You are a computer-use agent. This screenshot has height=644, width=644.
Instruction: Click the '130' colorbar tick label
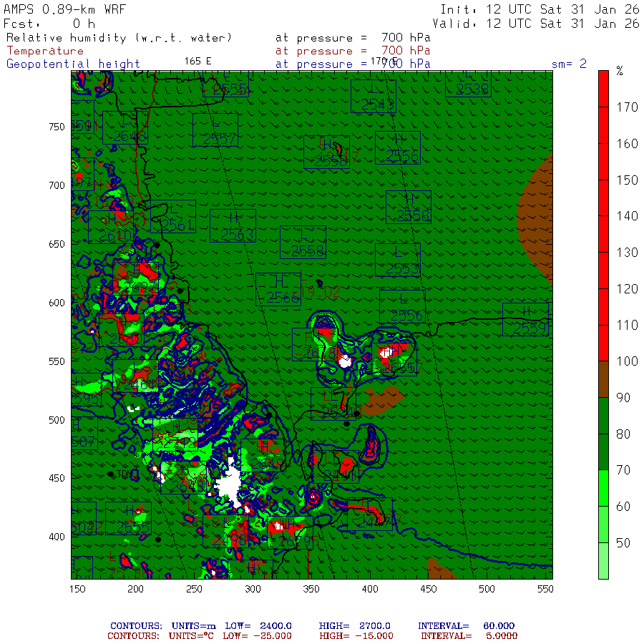[x=627, y=253]
